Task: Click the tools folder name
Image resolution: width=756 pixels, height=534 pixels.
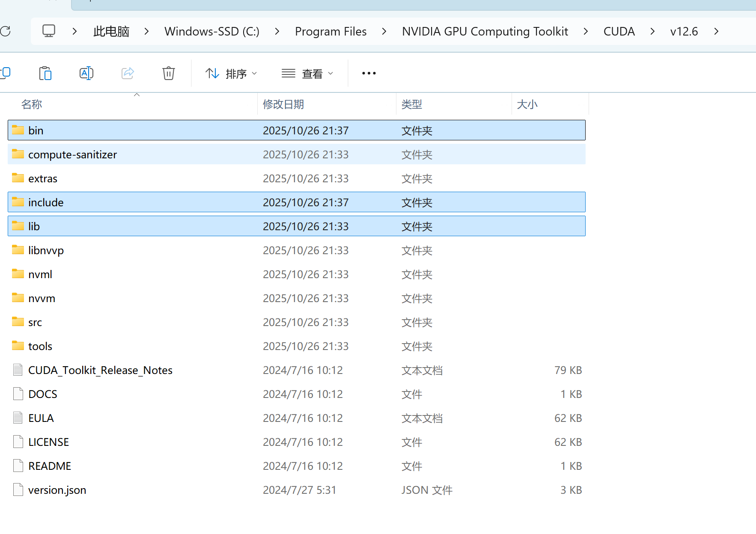Action: pyautogui.click(x=40, y=346)
